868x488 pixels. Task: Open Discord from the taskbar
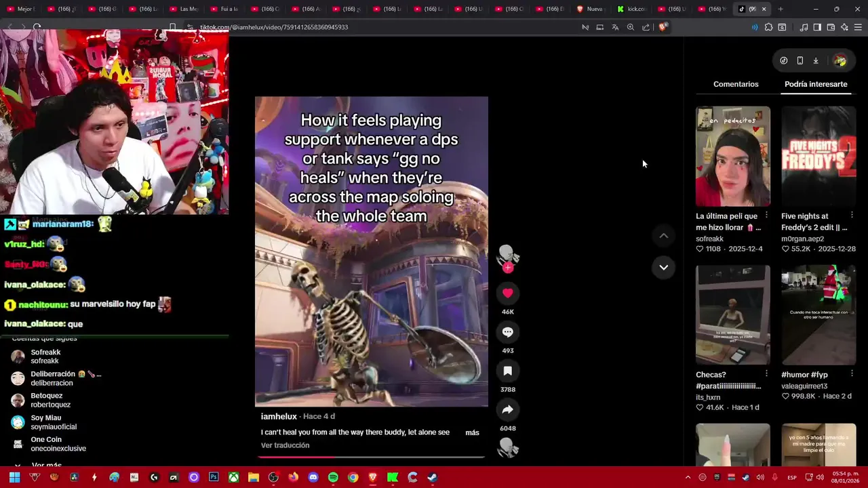pos(313,477)
